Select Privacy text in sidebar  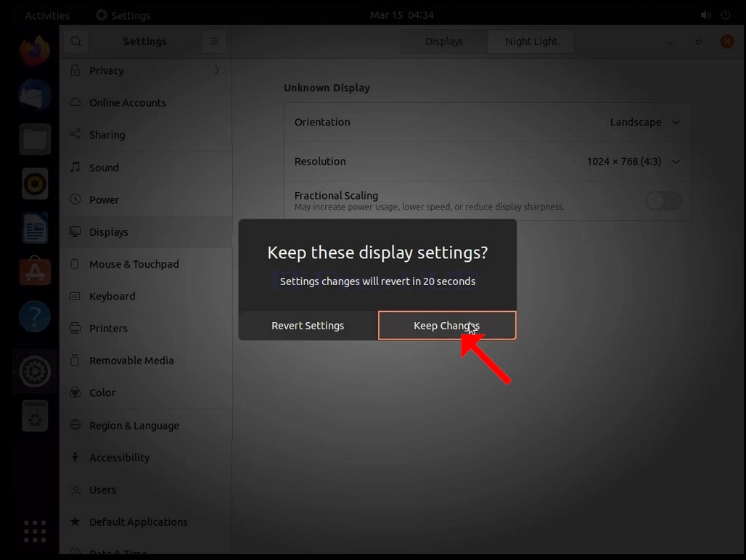(x=107, y=70)
